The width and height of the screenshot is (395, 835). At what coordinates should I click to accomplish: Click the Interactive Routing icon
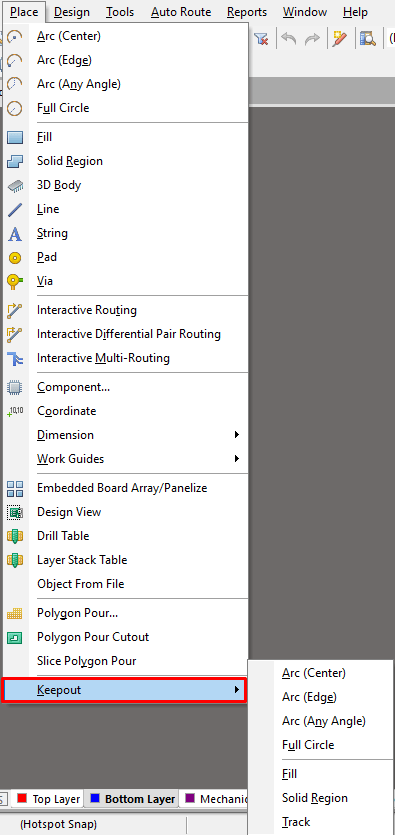point(15,310)
